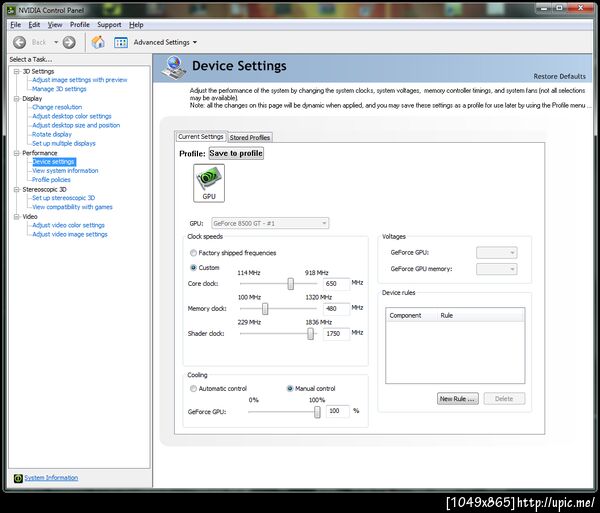
Task: Collapse the Performance tree node
Action: coord(16,153)
